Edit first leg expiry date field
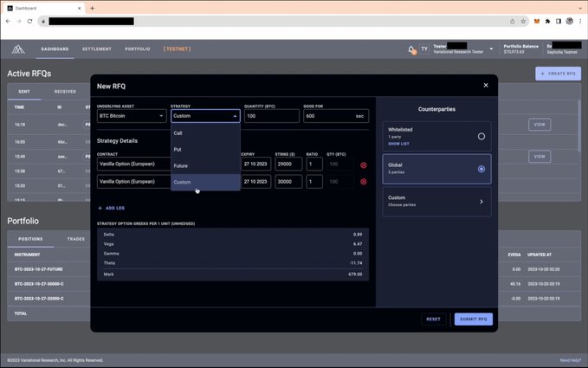 coord(255,164)
